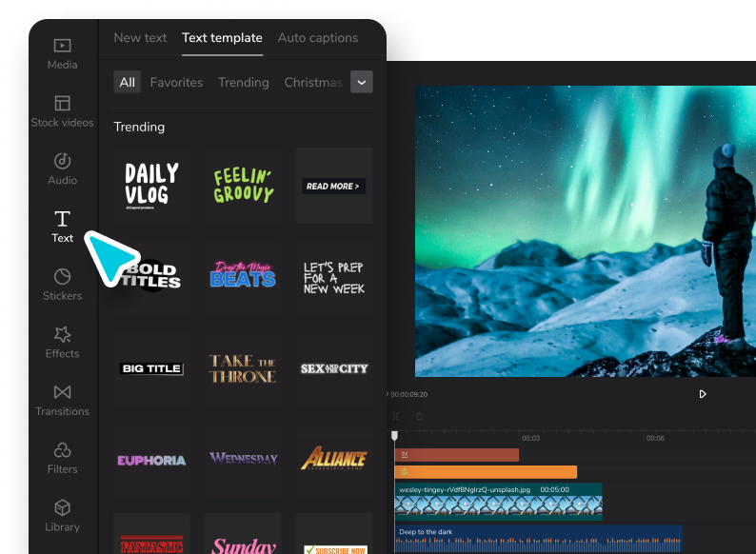Image resolution: width=756 pixels, height=554 pixels.
Task: Filter templates by Trending category
Action: [244, 83]
